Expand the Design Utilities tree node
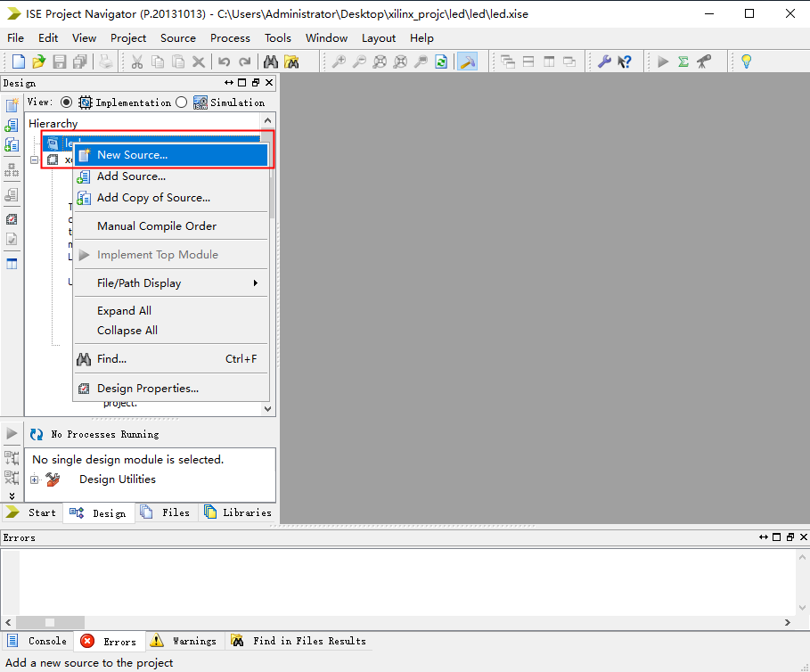 [x=34, y=479]
